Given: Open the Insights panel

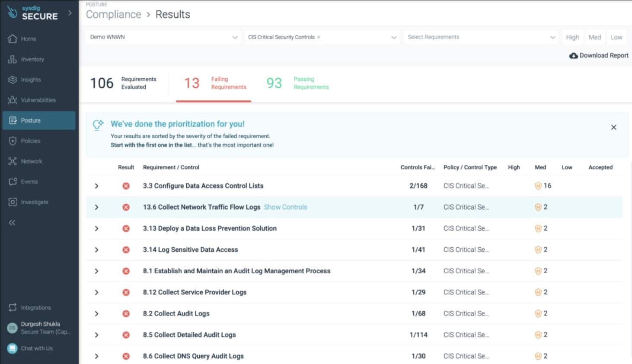Looking at the screenshot, I should (30, 80).
